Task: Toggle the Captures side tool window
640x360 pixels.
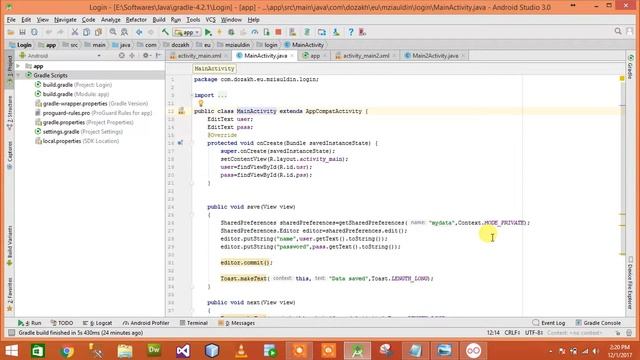Action: click(x=9, y=155)
